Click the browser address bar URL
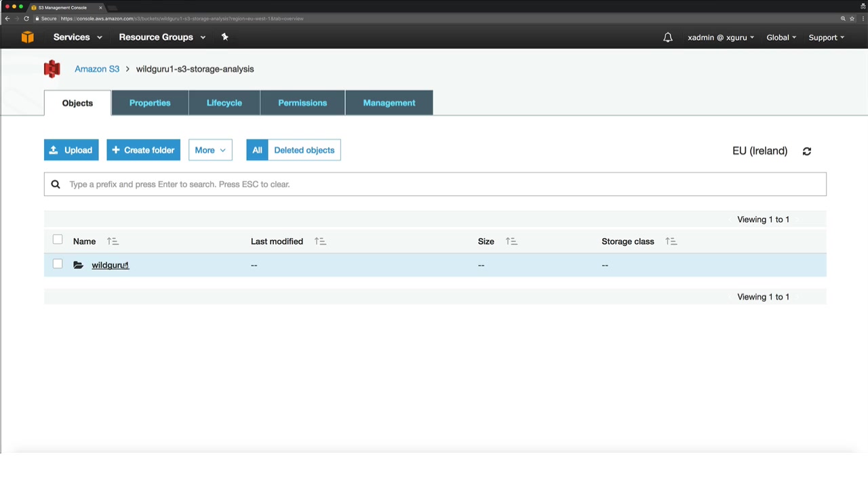 click(182, 18)
